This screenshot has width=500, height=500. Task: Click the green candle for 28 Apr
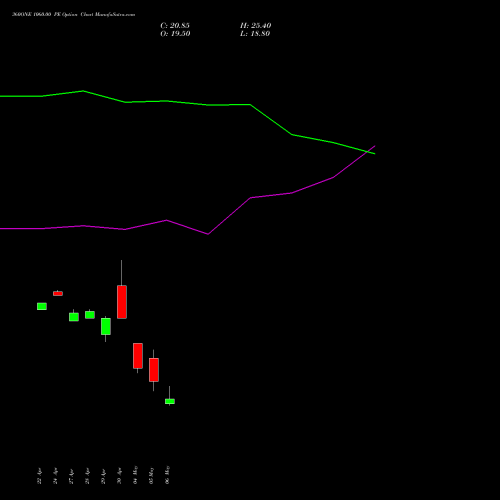tap(90, 315)
